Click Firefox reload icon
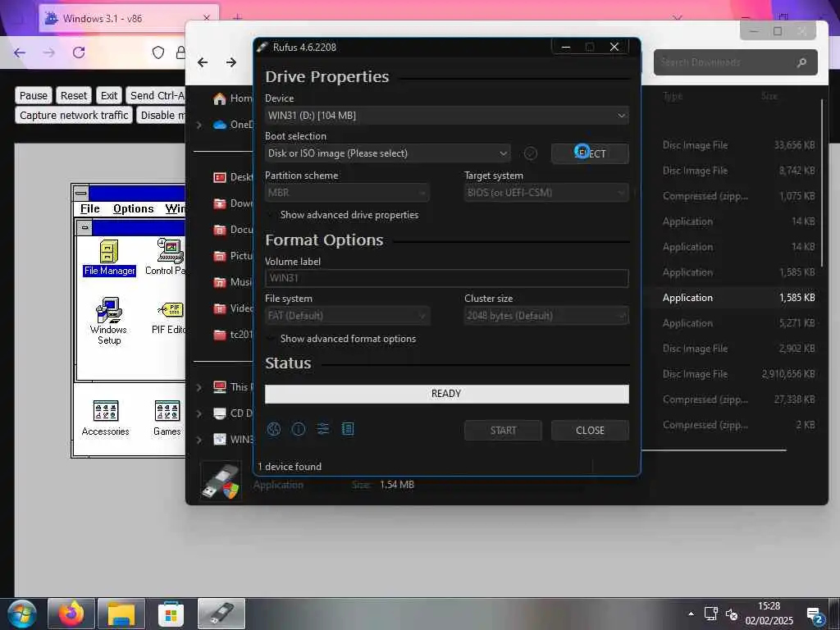Image resolution: width=840 pixels, height=630 pixels. 79,52
